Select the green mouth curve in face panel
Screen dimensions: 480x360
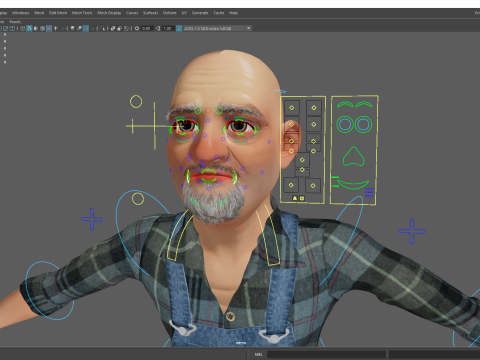click(353, 184)
